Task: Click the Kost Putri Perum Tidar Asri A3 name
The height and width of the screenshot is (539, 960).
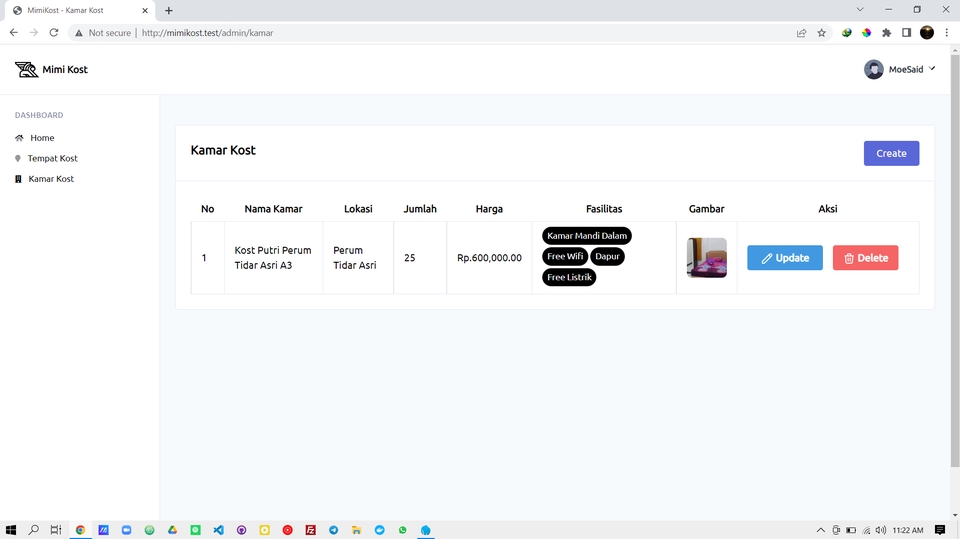Action: tap(273, 258)
